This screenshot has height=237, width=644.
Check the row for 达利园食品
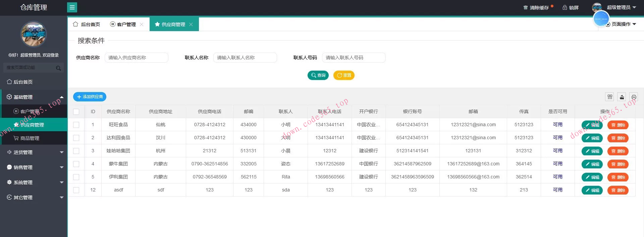click(76, 138)
